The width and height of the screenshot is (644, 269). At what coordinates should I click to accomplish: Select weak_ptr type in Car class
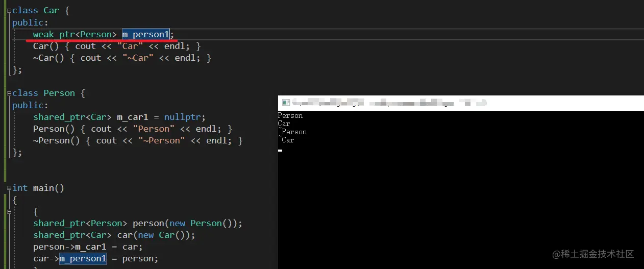[x=54, y=34]
